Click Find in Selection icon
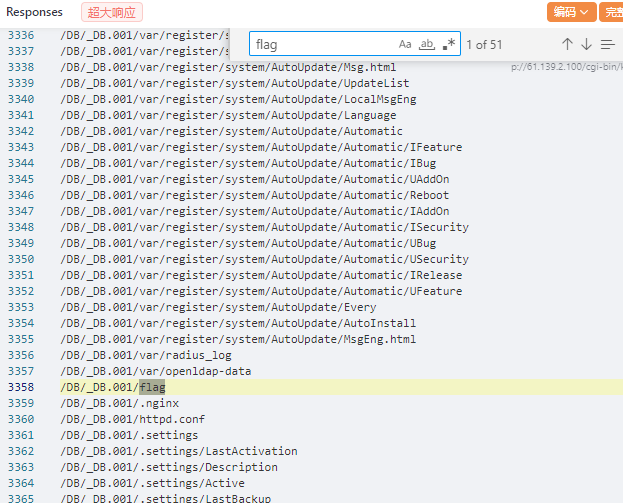Image resolution: width=623 pixels, height=503 pixels. 608,44
